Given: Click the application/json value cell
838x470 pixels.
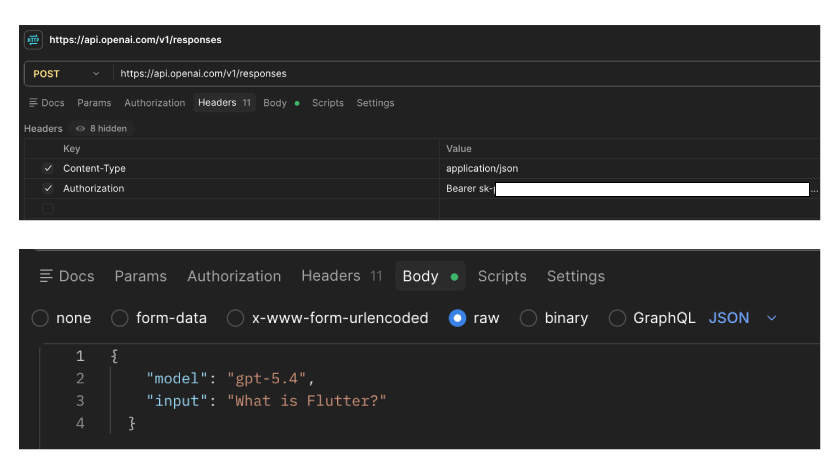Looking at the screenshot, I should point(630,168).
